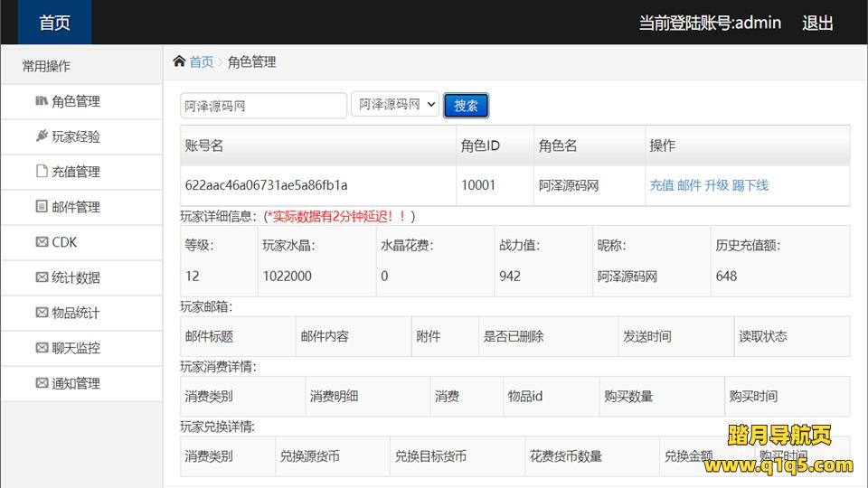This screenshot has width=868, height=488.
Task: Open the 阿泽源码网 server dropdown
Action: pyautogui.click(x=394, y=105)
